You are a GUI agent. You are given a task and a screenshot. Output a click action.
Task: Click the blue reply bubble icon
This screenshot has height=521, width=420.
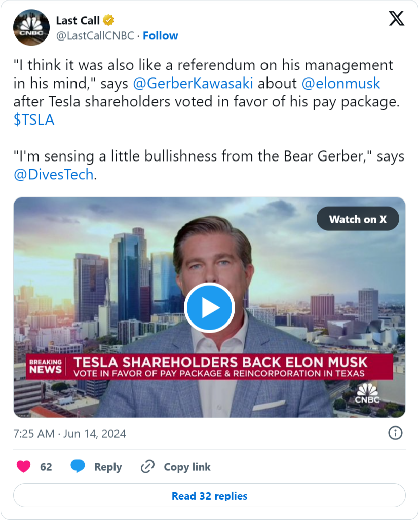coord(78,466)
